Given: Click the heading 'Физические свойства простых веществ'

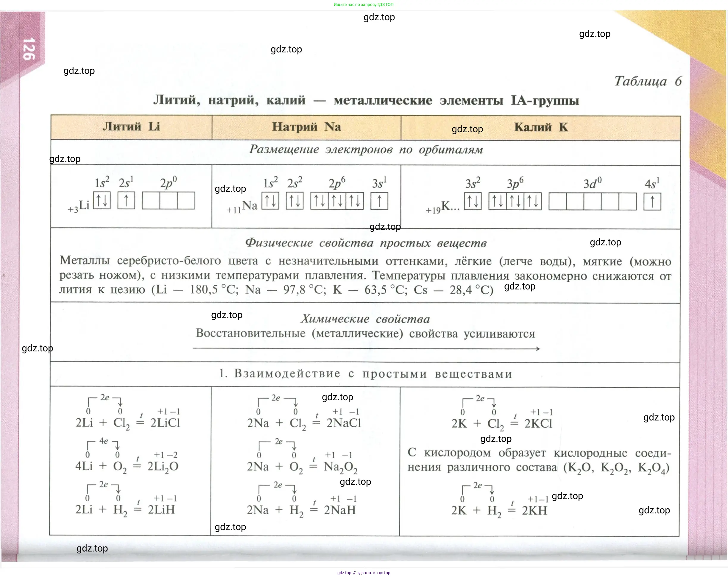Looking at the screenshot, I should coord(366,243).
